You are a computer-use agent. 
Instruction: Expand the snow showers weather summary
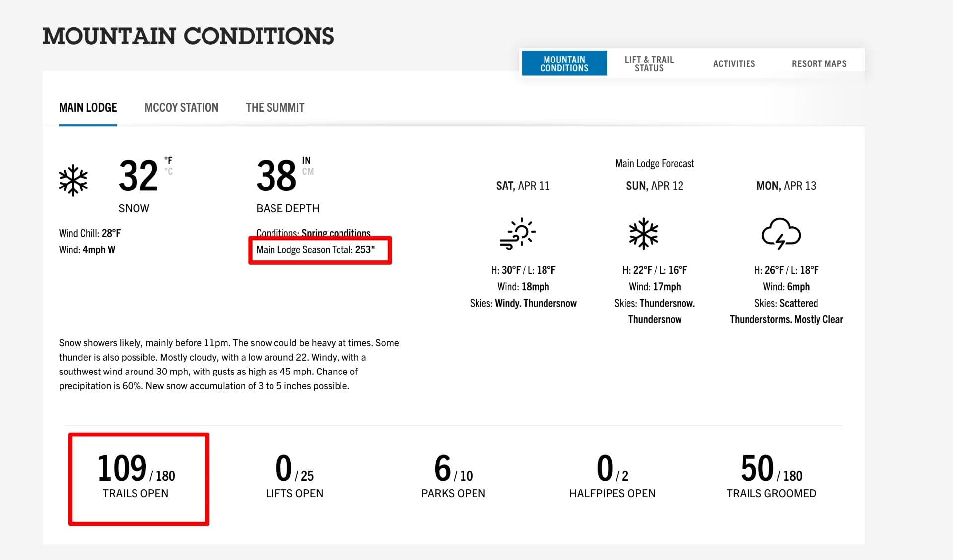228,364
